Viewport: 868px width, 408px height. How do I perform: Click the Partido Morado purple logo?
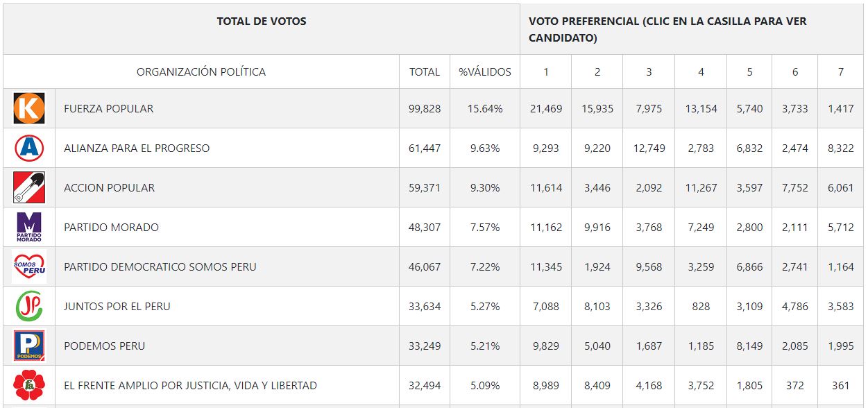29,227
